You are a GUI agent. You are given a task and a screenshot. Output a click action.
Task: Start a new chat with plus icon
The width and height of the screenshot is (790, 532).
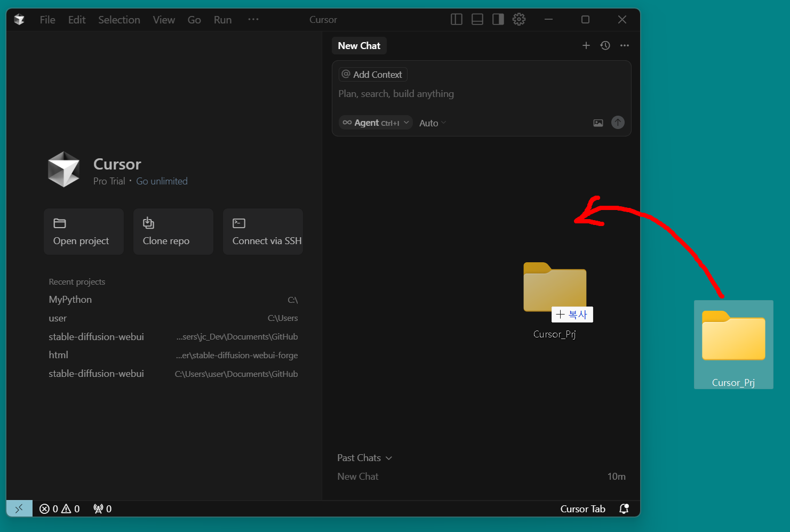click(x=586, y=45)
